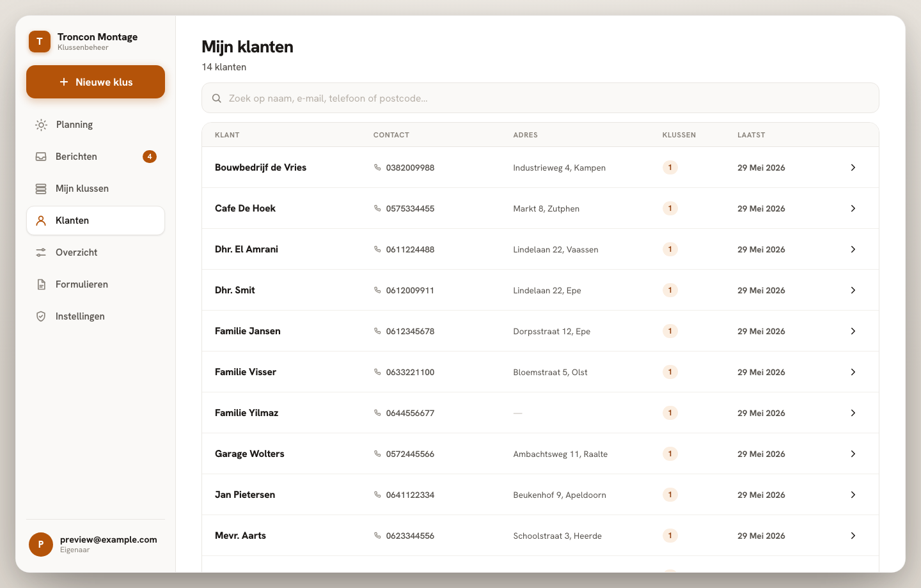Click phone number 0611224488

click(x=410, y=249)
